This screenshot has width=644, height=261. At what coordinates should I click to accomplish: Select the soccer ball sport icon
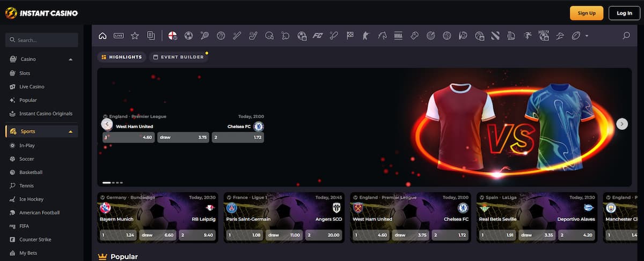point(188,36)
